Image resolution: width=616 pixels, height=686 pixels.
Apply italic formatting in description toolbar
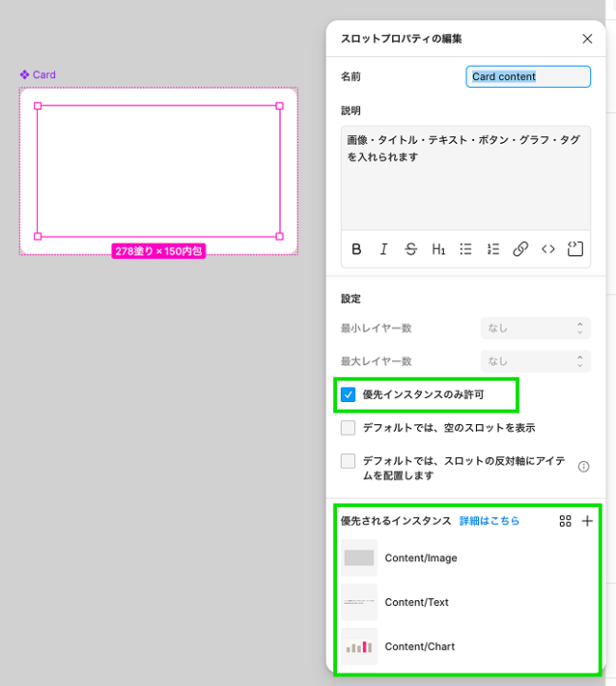384,250
